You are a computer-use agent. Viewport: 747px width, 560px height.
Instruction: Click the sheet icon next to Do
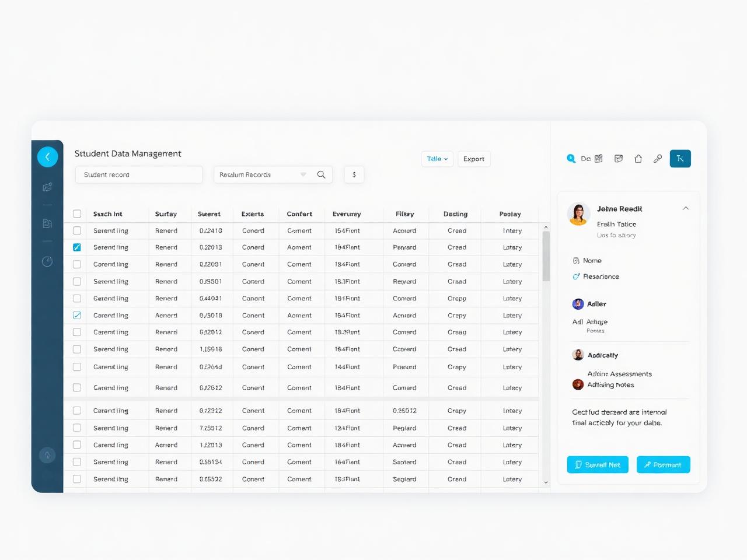599,159
